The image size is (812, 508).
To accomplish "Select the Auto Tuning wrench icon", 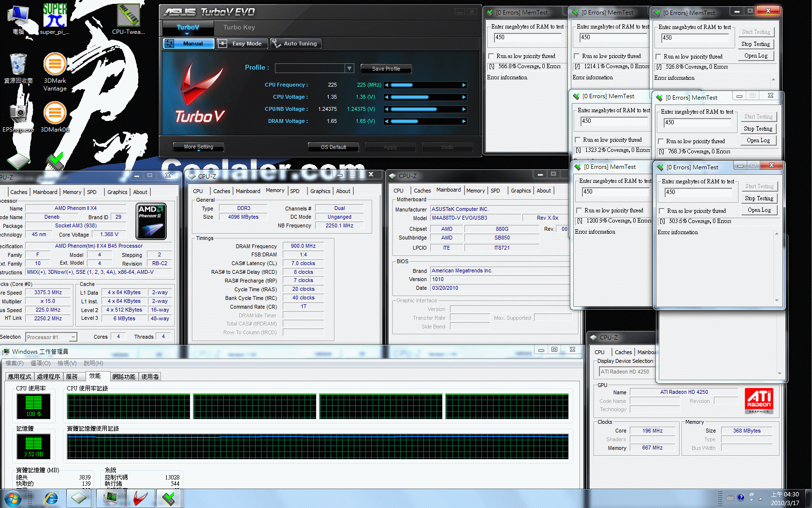I will (x=276, y=44).
